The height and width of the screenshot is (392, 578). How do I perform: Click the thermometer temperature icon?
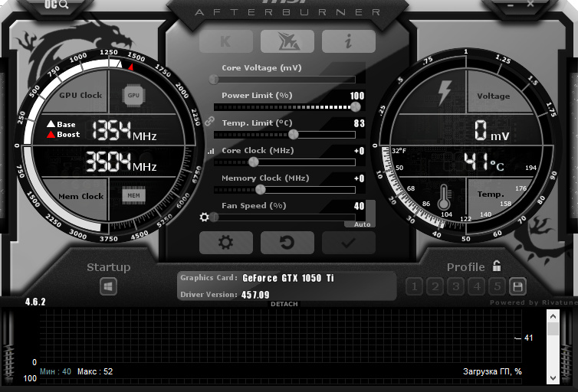[x=444, y=198]
